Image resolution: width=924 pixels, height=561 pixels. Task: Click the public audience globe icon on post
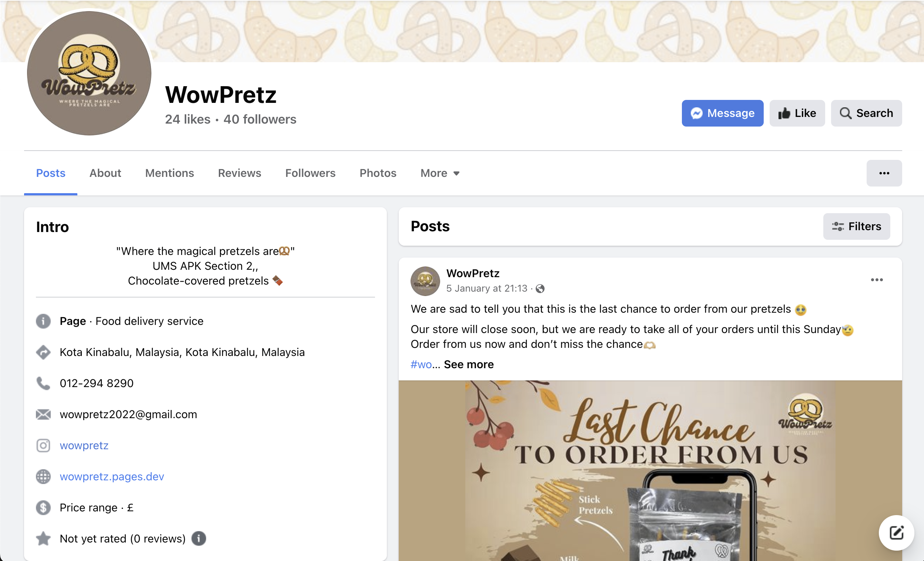(x=540, y=289)
